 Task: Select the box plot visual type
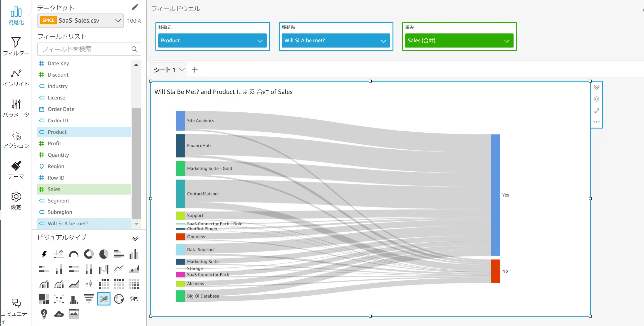(x=89, y=284)
